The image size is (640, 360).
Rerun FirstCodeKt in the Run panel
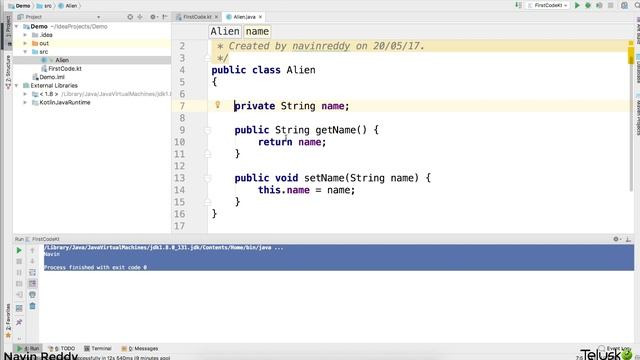tap(19, 250)
